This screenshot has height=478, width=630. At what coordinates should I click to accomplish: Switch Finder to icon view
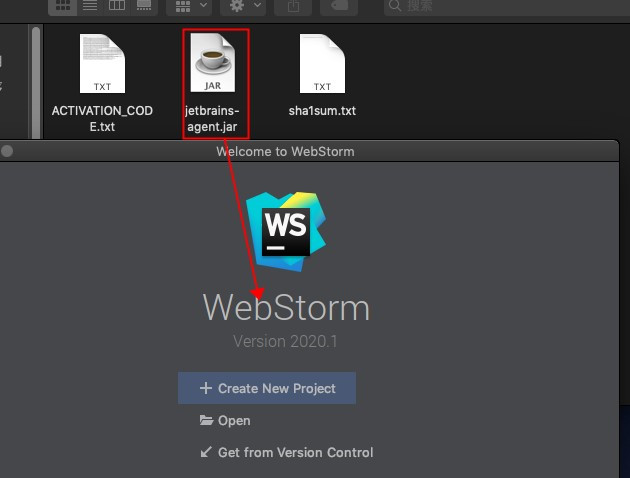click(x=63, y=6)
